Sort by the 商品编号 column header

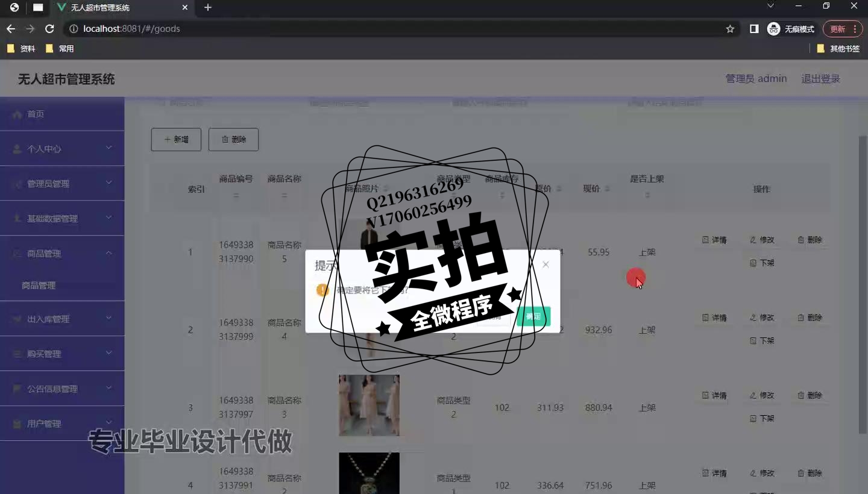pyautogui.click(x=236, y=187)
